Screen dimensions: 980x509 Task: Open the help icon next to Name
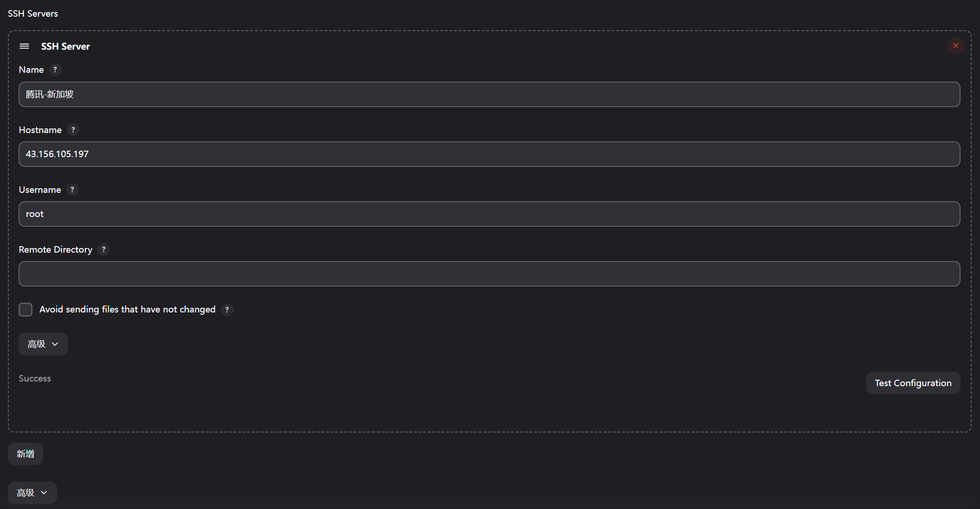[x=55, y=70]
